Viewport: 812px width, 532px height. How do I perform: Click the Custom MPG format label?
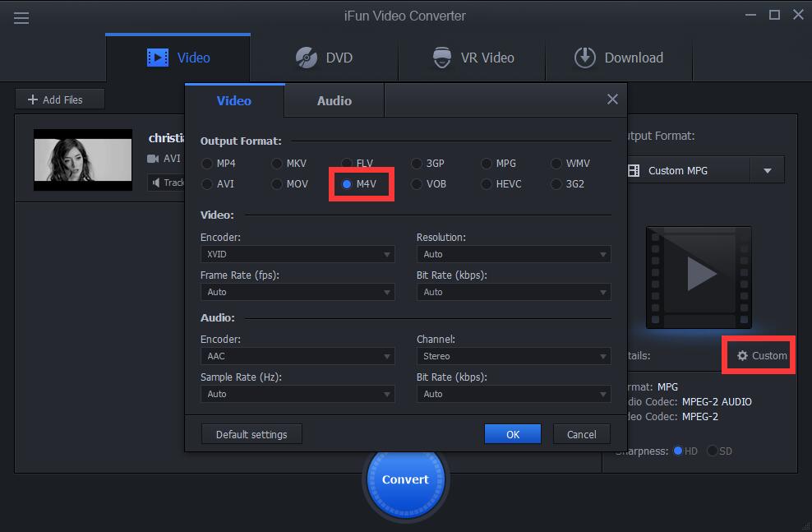pyautogui.click(x=678, y=170)
